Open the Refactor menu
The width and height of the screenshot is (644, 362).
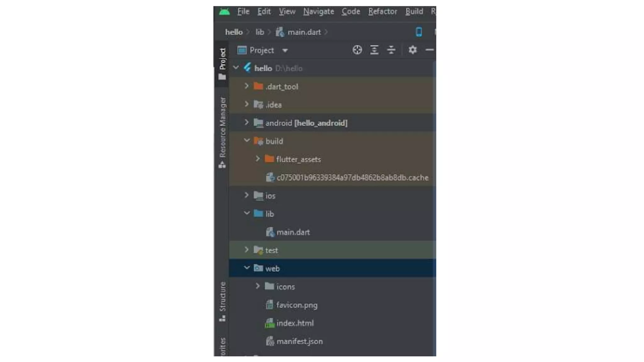(383, 12)
